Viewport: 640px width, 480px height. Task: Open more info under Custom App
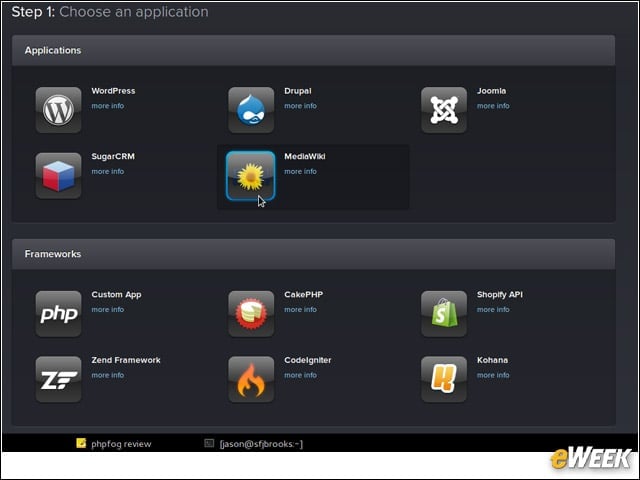108,309
